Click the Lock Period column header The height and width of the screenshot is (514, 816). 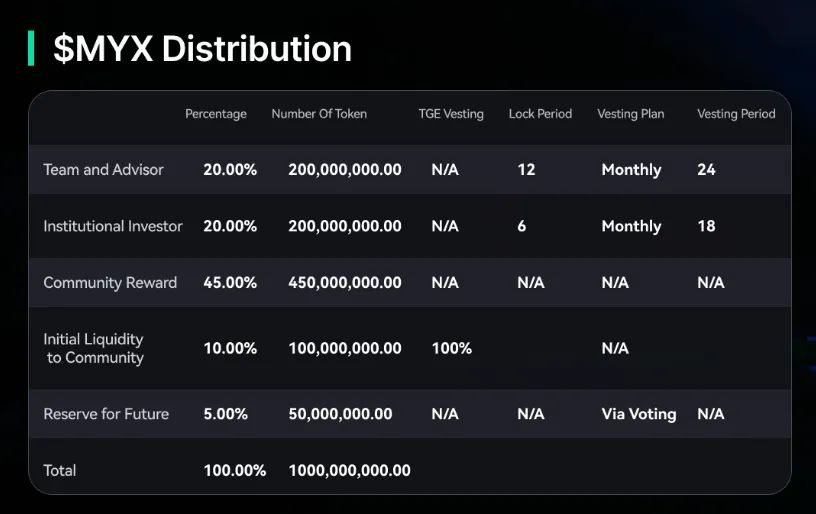tap(540, 114)
